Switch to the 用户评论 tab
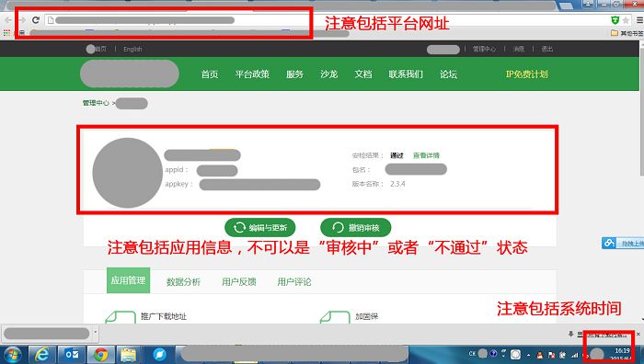Screen dimensions: 644x364 coord(294,282)
